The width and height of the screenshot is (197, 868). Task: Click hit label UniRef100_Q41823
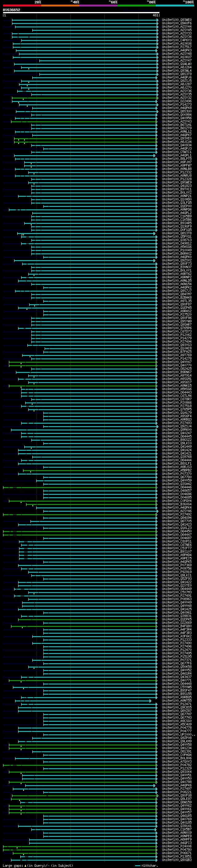click(x=177, y=186)
